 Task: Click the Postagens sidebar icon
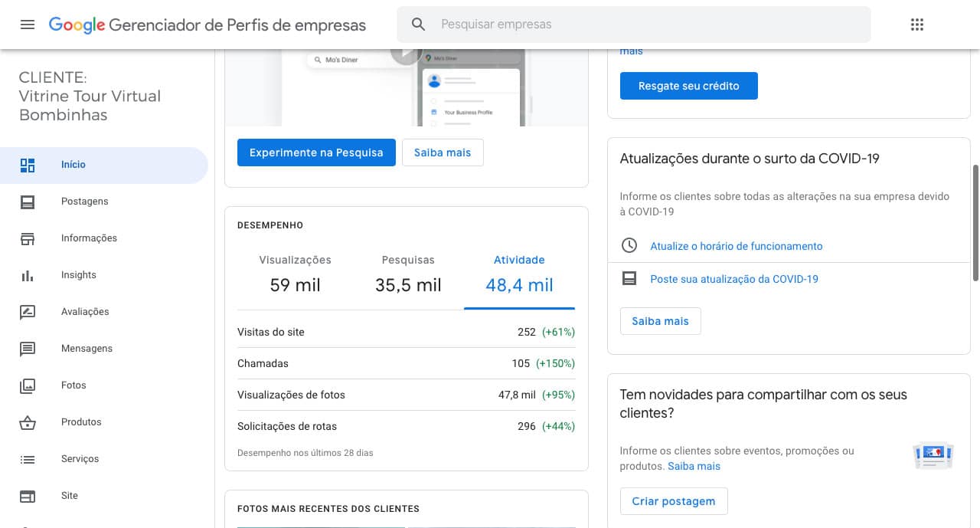[x=28, y=202]
